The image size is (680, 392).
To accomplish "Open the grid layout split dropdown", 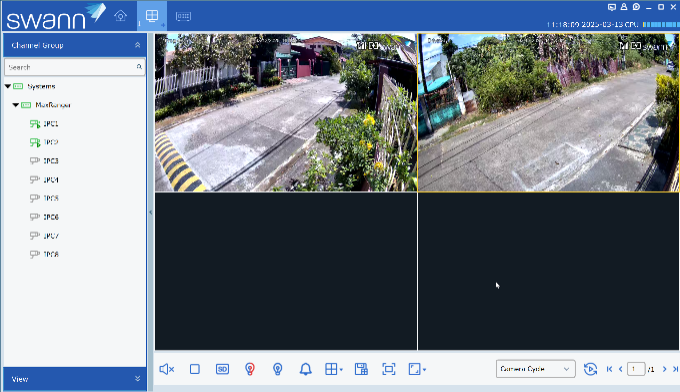I will (x=333, y=369).
